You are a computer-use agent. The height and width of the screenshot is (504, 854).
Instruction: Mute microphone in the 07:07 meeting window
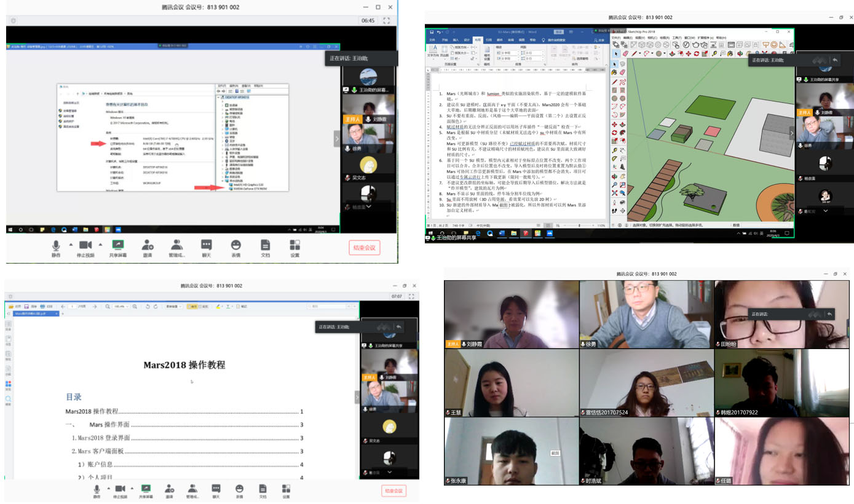(x=97, y=490)
